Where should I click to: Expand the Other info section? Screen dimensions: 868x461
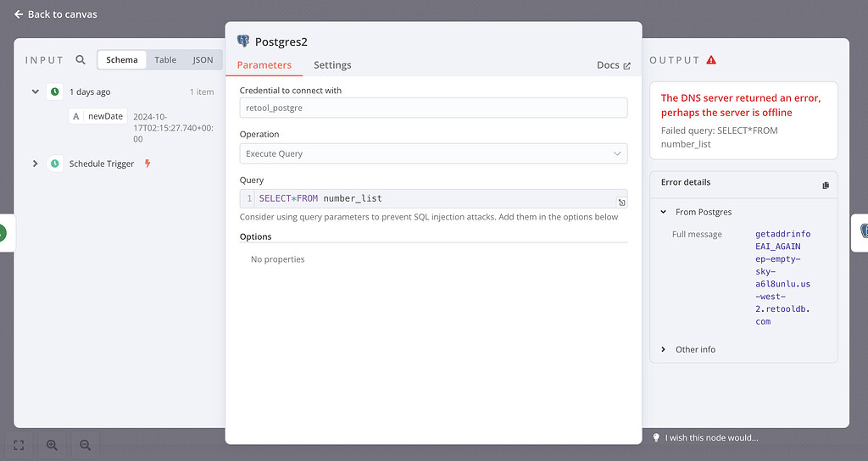tap(664, 349)
